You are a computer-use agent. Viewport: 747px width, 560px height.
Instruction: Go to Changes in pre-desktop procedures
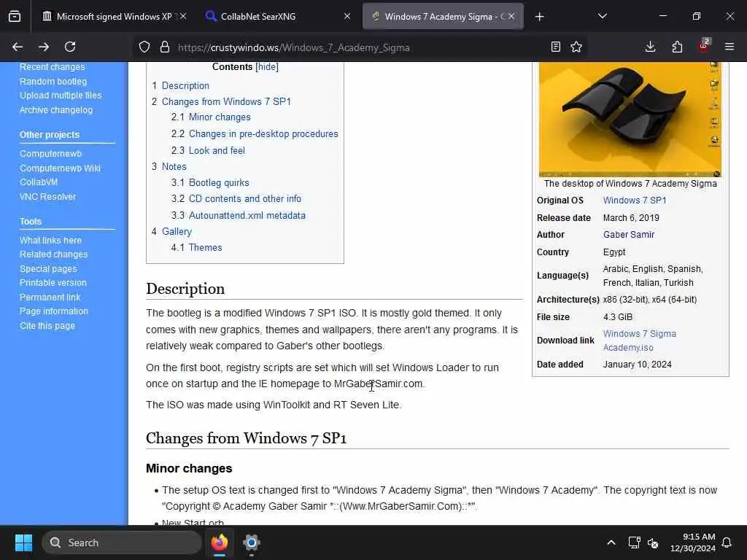point(263,134)
